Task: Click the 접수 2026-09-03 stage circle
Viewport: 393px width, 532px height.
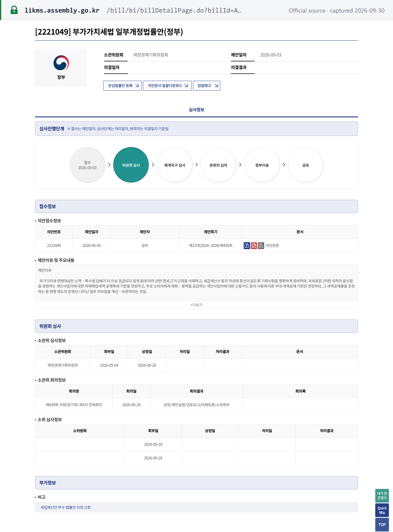Action: 87,165
